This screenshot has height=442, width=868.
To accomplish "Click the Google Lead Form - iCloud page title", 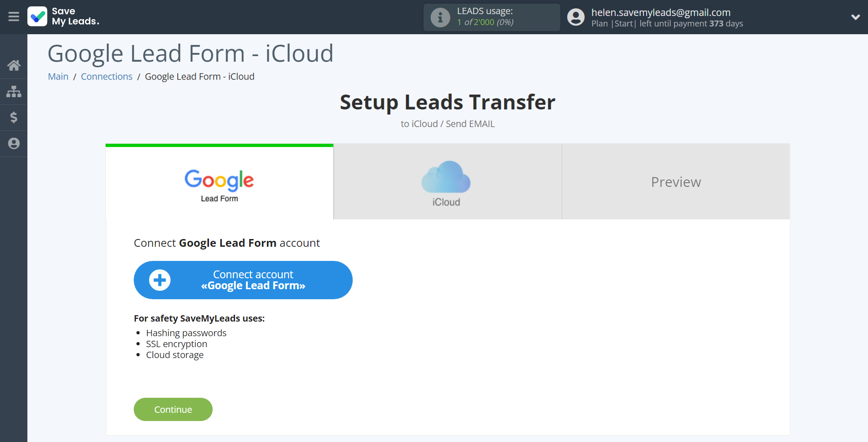I will [191, 53].
